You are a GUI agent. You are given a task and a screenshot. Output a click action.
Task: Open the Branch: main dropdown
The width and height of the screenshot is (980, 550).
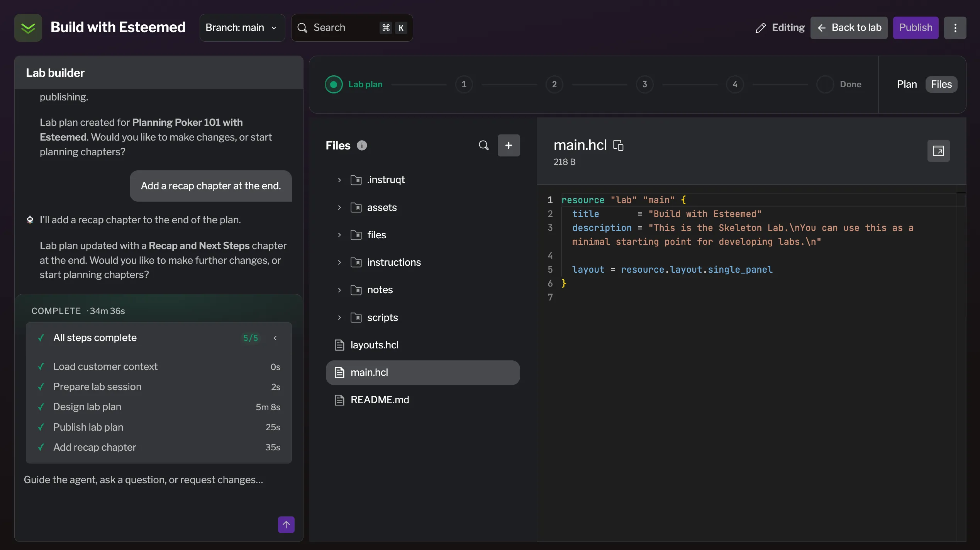[242, 28]
